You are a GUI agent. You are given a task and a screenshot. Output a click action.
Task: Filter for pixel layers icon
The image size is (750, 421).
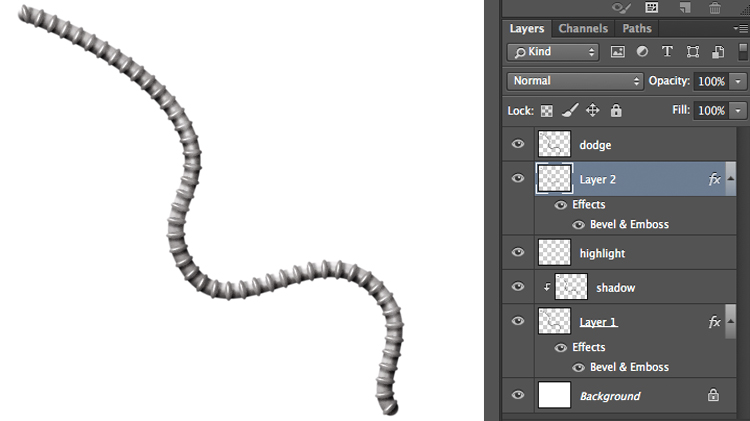[618, 52]
